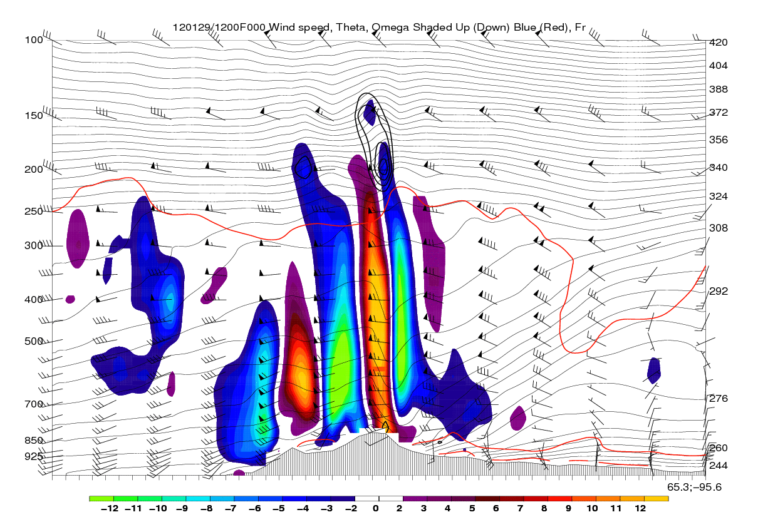Click the 340 theta label
The width and height of the screenshot is (758, 532).
(x=718, y=168)
